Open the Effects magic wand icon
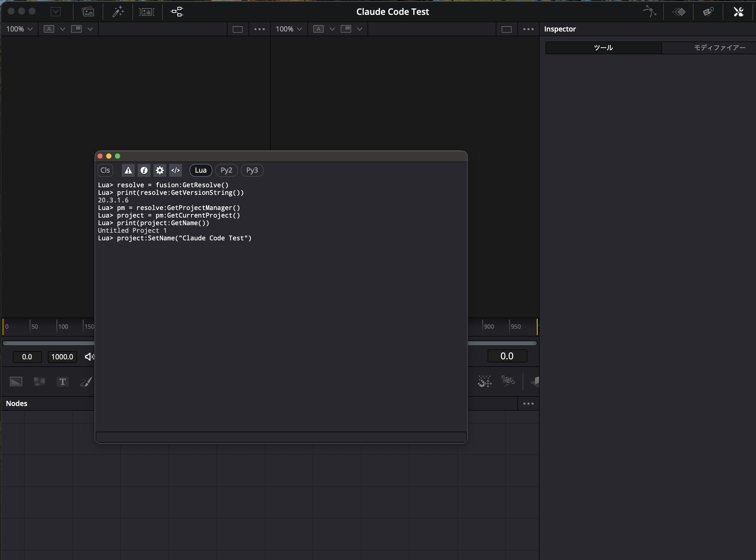756x560 pixels. pos(118,12)
